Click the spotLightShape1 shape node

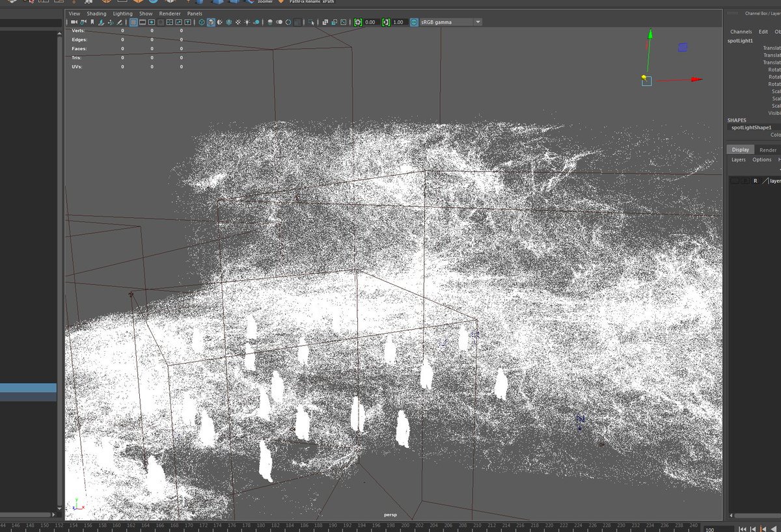tap(752, 127)
